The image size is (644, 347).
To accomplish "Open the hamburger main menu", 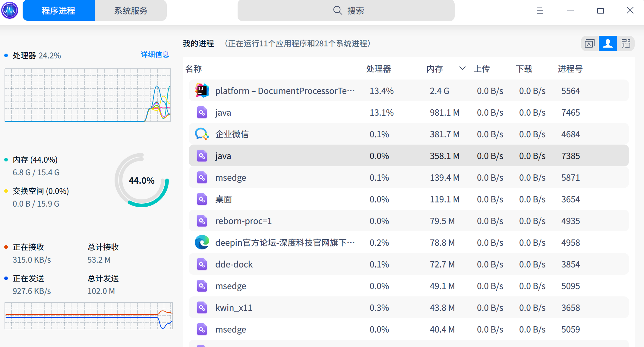I will (x=540, y=11).
